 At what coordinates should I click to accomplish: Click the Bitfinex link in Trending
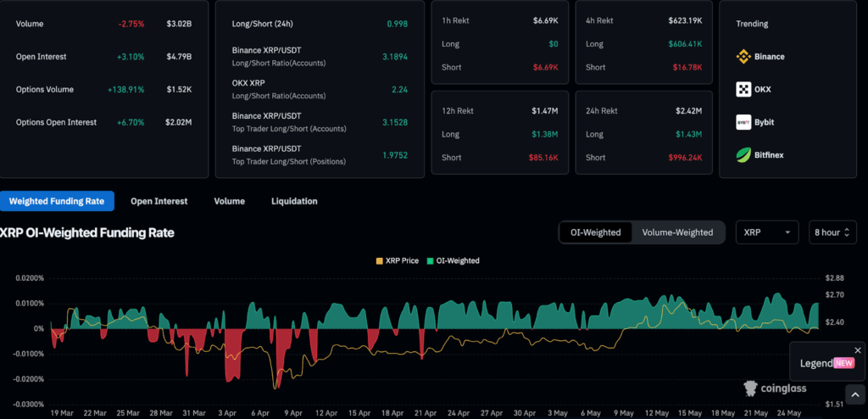769,155
